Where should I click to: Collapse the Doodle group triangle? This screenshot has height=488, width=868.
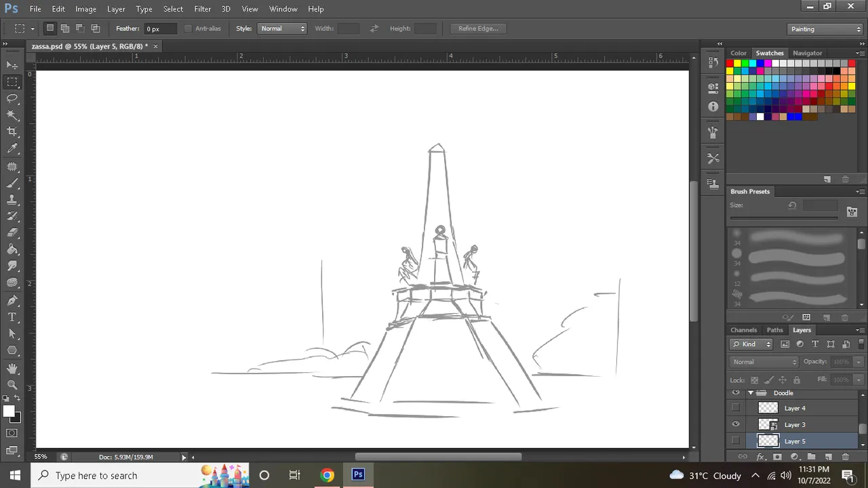point(751,393)
